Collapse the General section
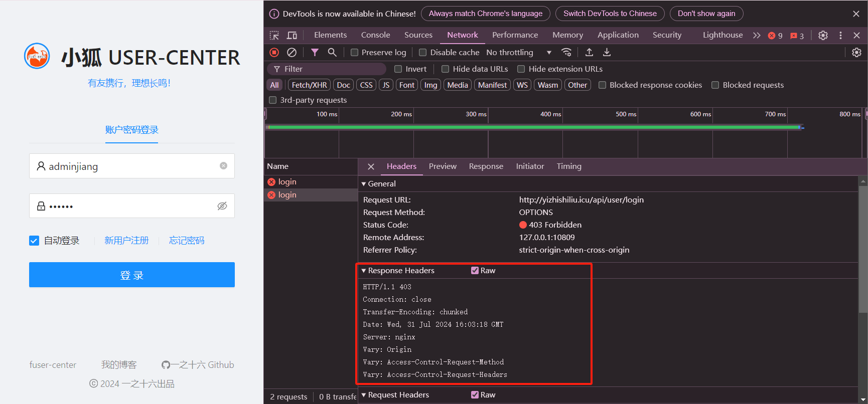Viewport: 868px width, 404px height. 364,184
